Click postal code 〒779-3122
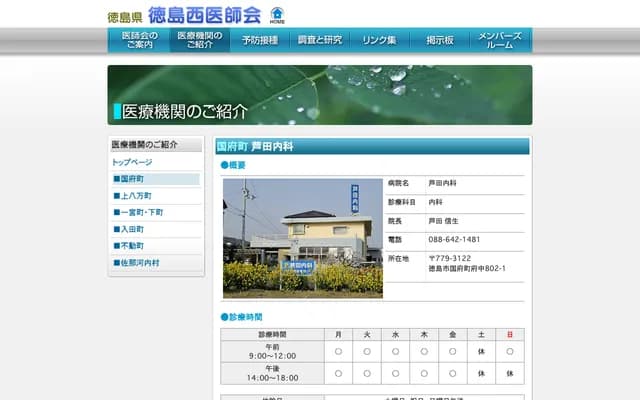Image resolution: width=640 pixels, height=400 pixels. (x=450, y=258)
